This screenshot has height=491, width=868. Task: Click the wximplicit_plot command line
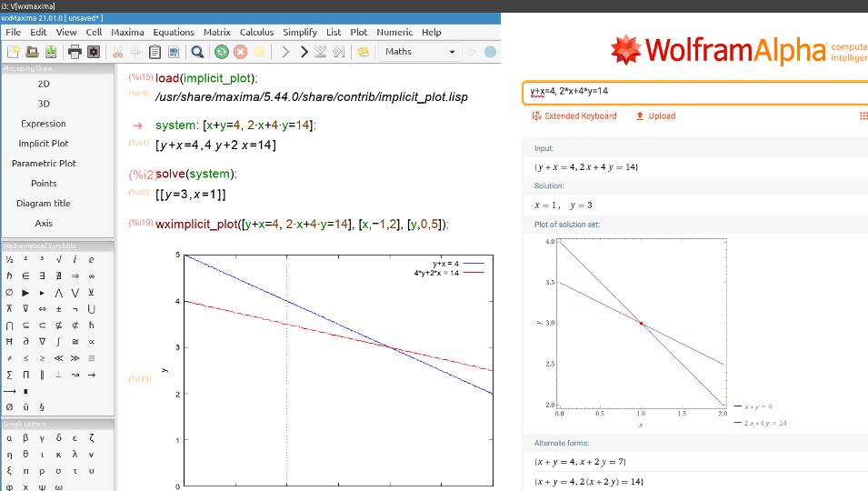coord(302,225)
